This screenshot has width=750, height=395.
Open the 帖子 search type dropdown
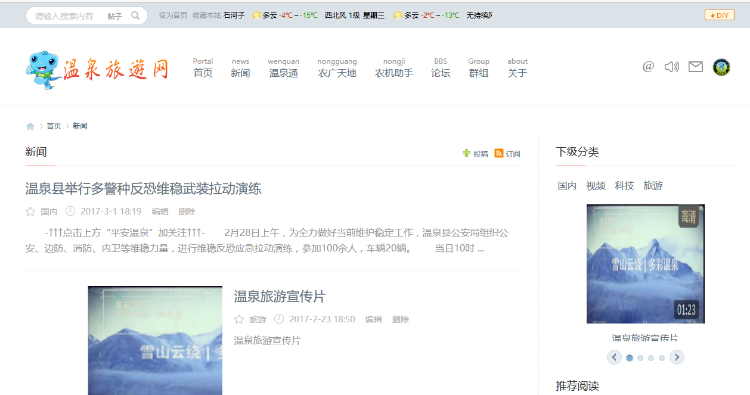(x=115, y=16)
